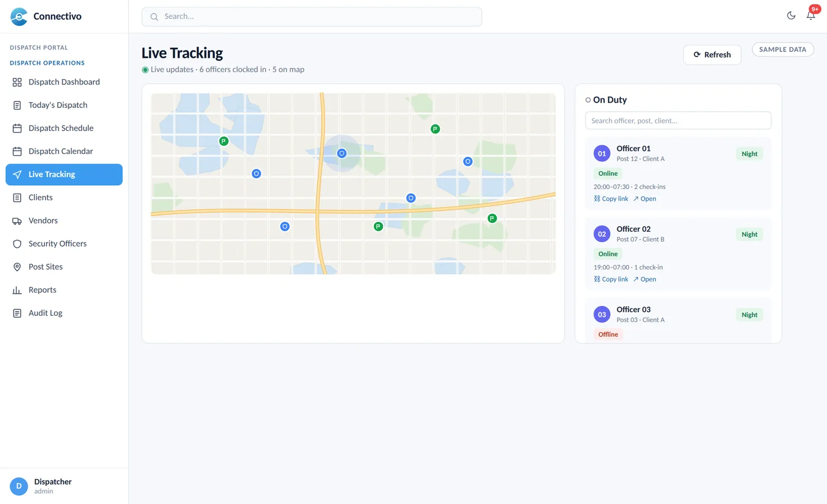827x504 pixels.
Task: Open the Dispatch Dashboard grid icon
Action: [17, 82]
